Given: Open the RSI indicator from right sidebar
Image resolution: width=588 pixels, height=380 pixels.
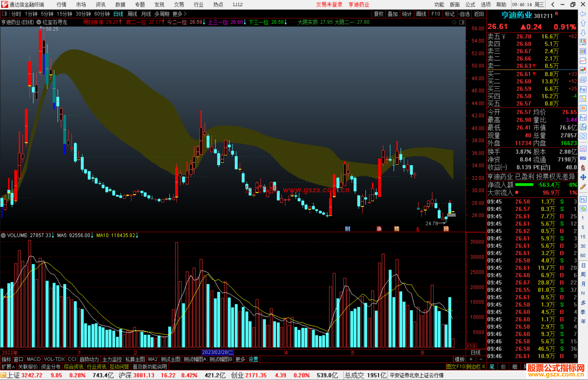Looking at the screenshot, I should [x=583, y=158].
